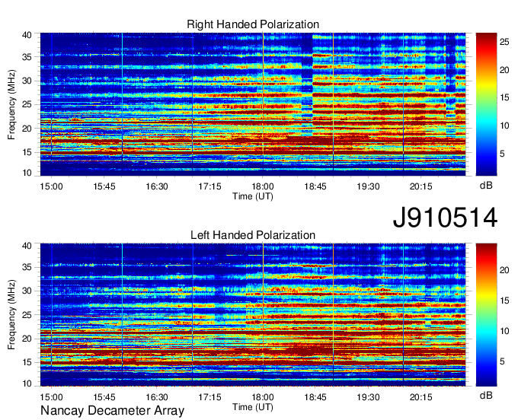Click "Time (UT)" label under Right Handed plot
Viewport: 518px width, 420px height.
pyautogui.click(x=253, y=196)
